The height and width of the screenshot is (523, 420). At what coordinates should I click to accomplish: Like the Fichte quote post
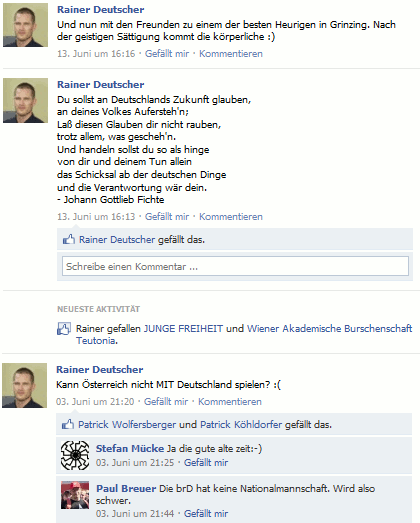click(167, 217)
